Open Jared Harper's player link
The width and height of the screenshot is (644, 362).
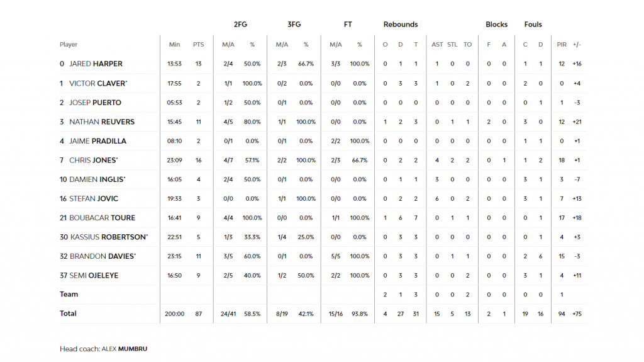coord(96,64)
